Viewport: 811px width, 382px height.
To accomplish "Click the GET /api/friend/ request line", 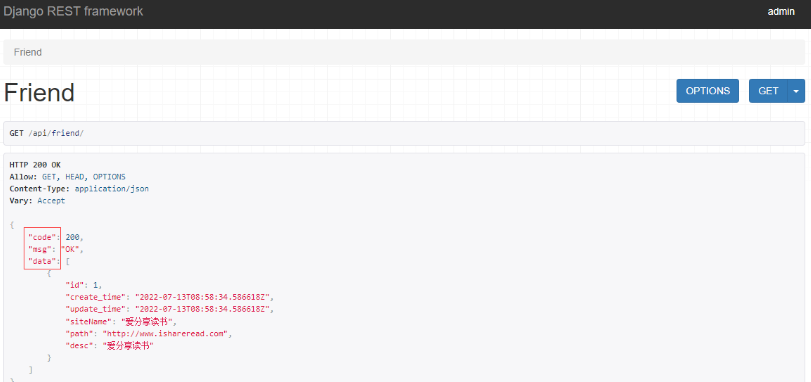I will click(47, 133).
